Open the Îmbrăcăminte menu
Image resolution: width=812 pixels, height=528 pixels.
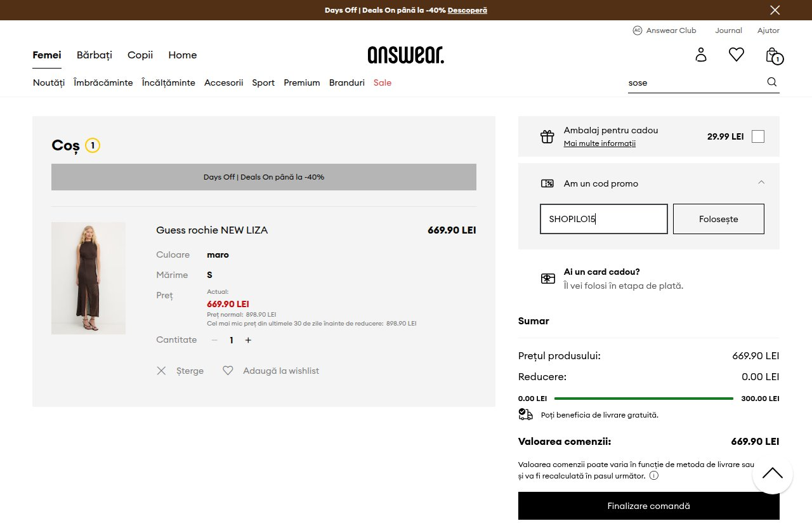point(103,82)
